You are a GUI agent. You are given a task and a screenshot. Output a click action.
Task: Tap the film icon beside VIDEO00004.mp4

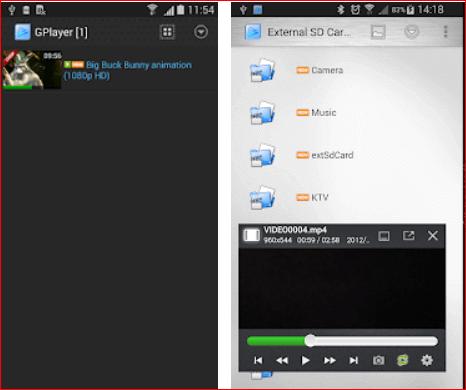pyautogui.click(x=251, y=235)
